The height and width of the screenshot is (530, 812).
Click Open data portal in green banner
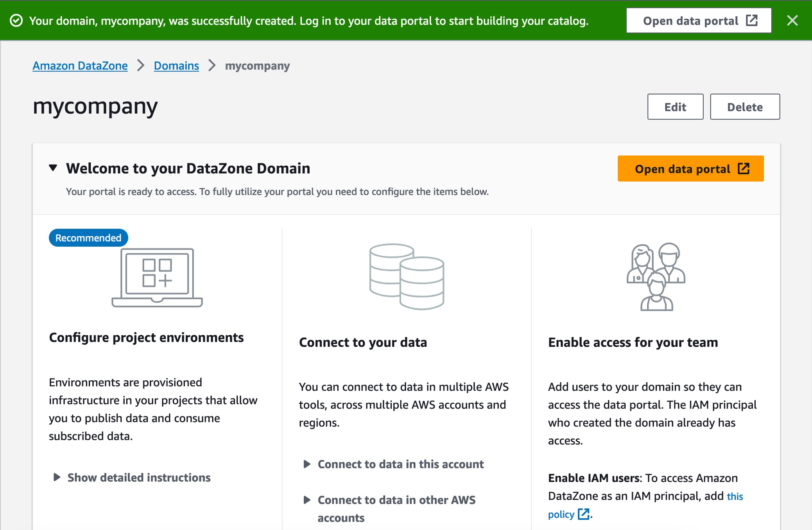699,20
